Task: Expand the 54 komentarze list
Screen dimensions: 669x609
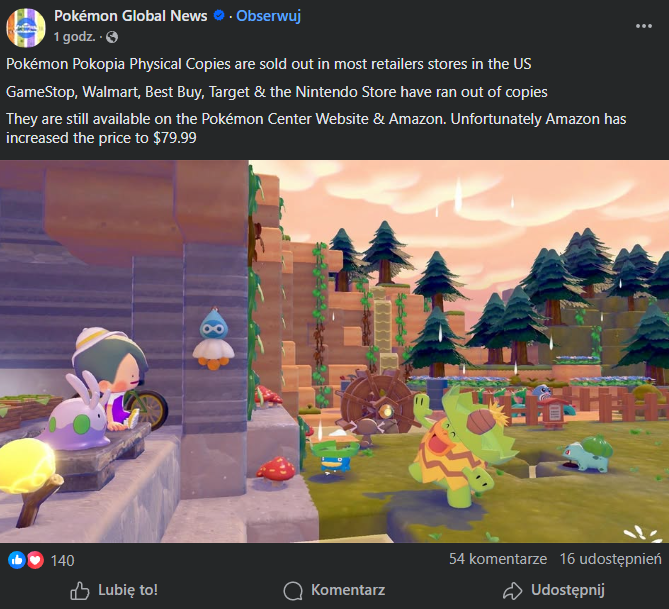Action: [x=498, y=559]
